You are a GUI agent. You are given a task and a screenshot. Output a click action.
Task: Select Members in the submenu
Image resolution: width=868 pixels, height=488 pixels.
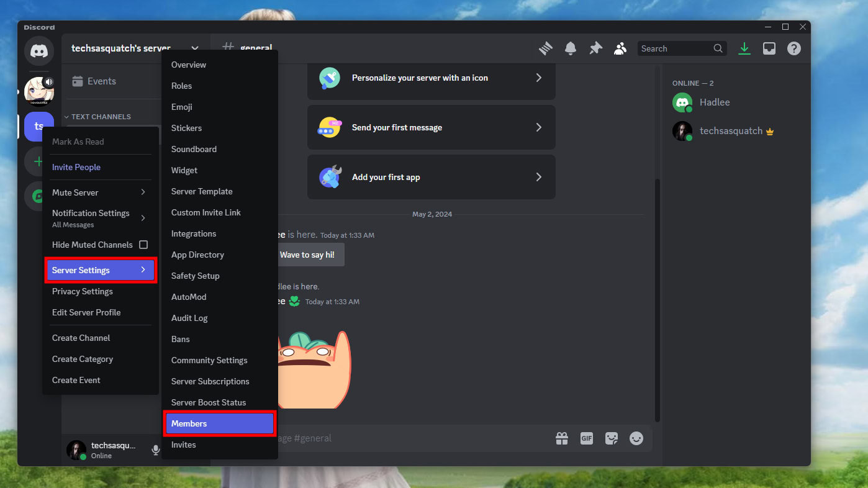(220, 423)
